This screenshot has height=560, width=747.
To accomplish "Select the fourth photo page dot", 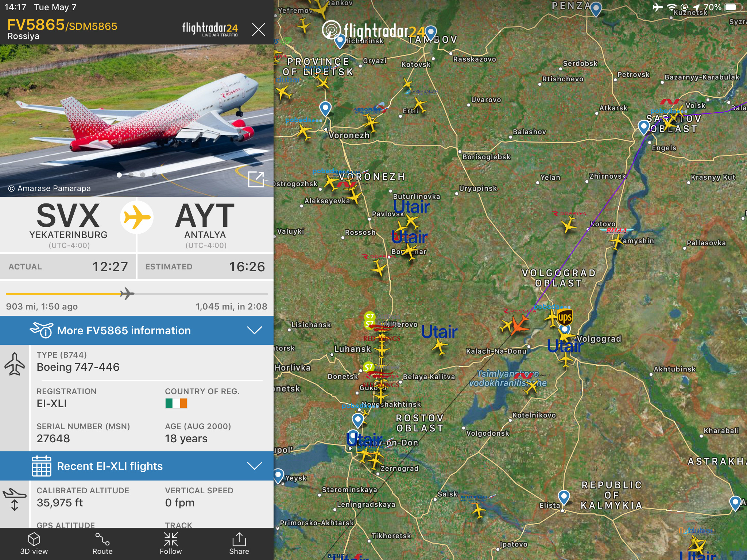I will [x=154, y=175].
